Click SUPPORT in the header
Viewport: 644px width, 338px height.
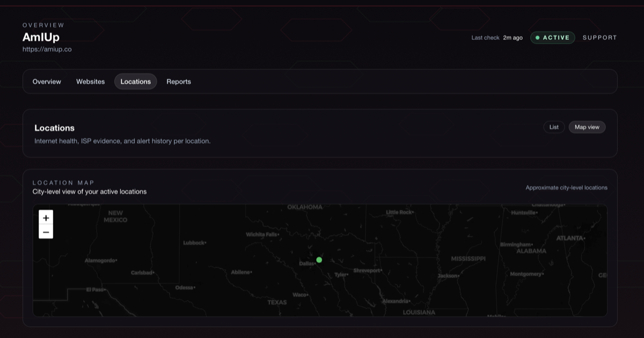tap(599, 38)
